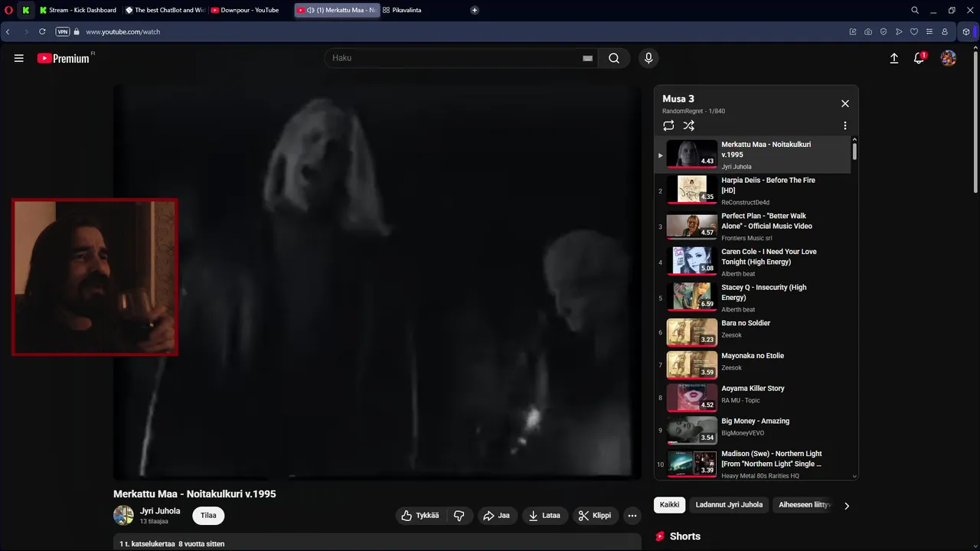Open the YouTube guide hamburger menu
Image resolution: width=980 pixels, height=551 pixels.
coord(19,58)
